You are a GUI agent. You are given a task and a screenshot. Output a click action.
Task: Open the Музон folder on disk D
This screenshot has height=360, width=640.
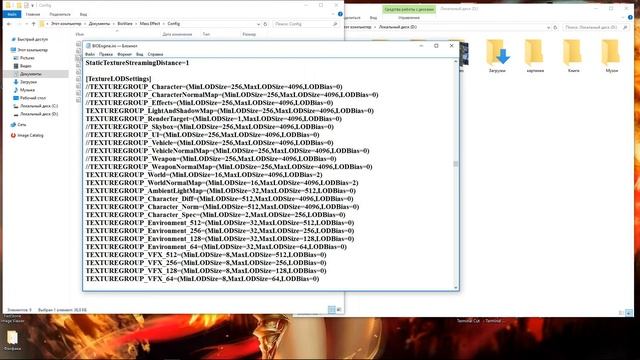pos(611,56)
